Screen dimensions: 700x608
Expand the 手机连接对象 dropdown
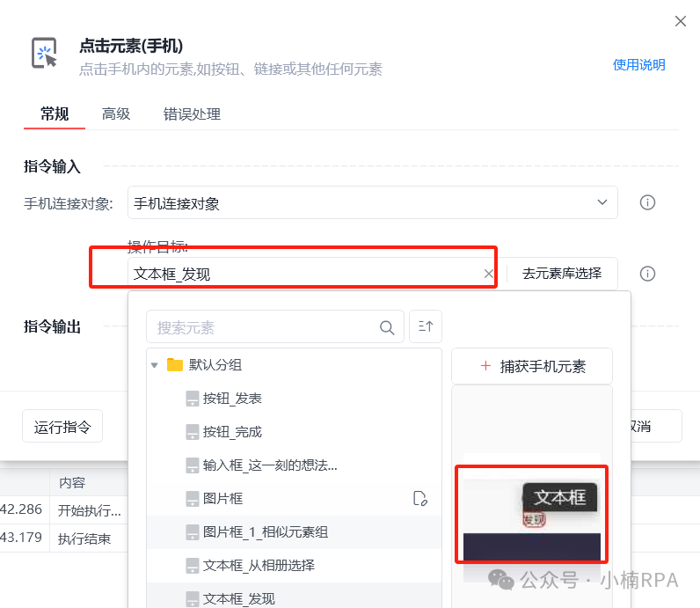[x=372, y=202]
